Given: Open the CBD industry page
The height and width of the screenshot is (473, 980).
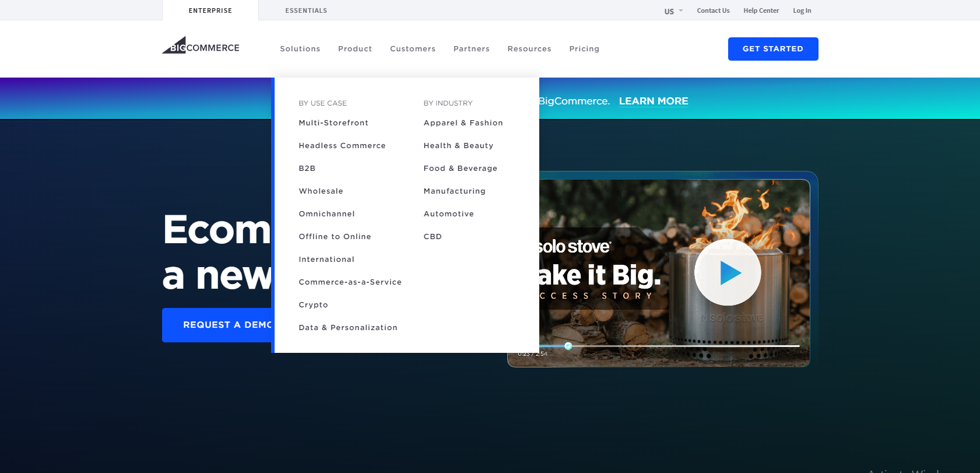Looking at the screenshot, I should 433,237.
